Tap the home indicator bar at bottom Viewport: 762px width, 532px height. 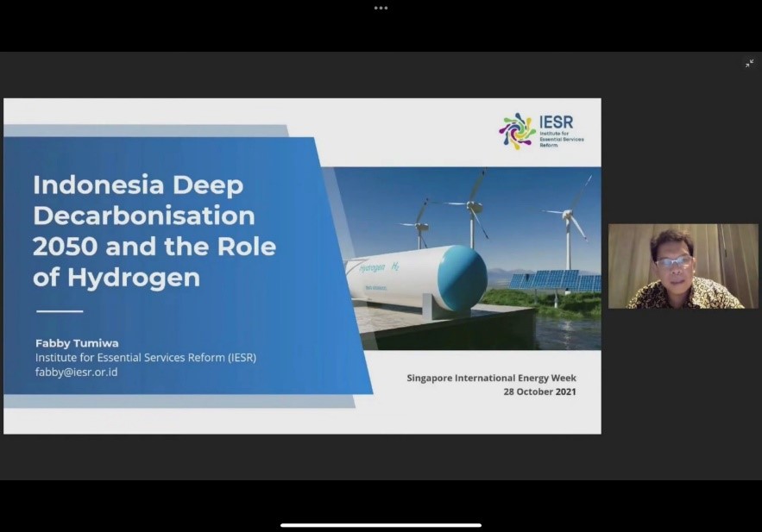click(x=381, y=524)
